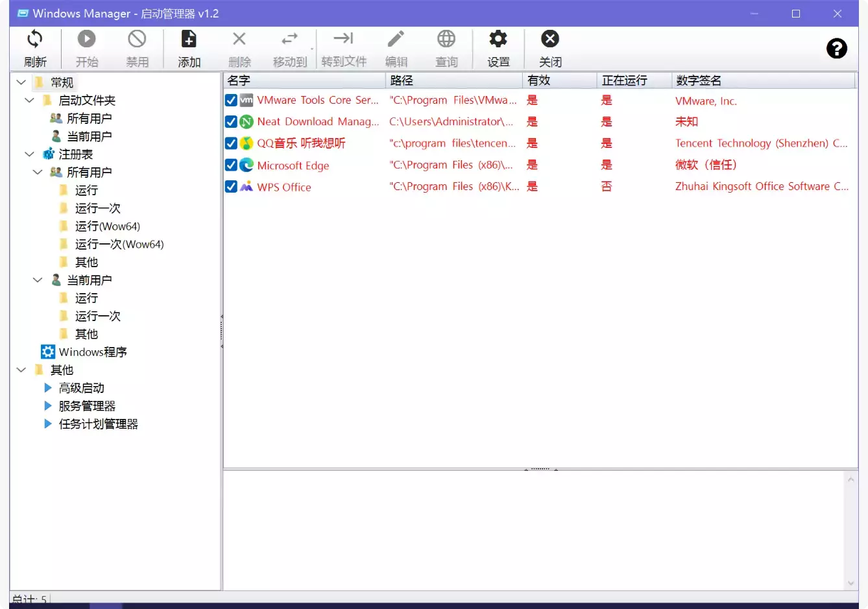Image resolution: width=868 pixels, height=609 pixels.
Task: Click the 查询 query globe icon
Action: [446, 39]
